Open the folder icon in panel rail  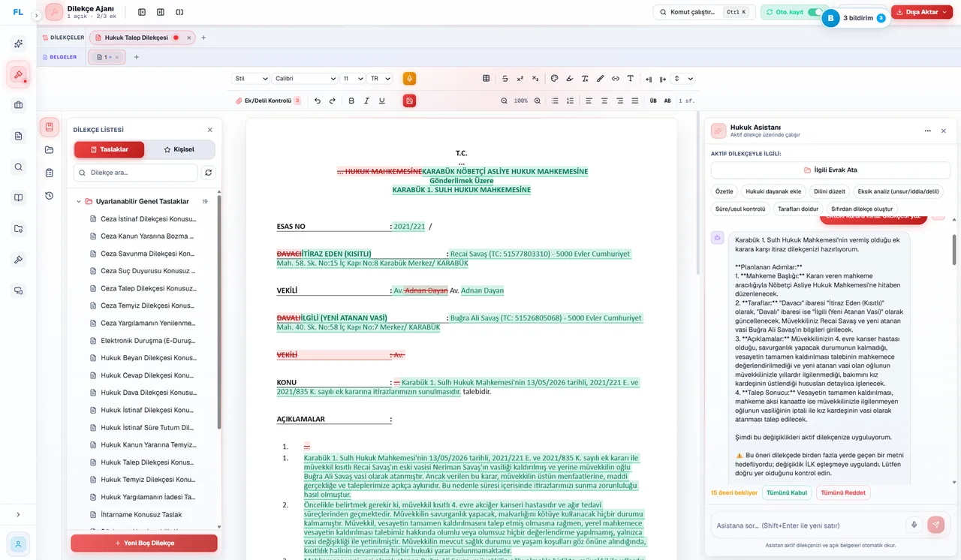coord(50,150)
